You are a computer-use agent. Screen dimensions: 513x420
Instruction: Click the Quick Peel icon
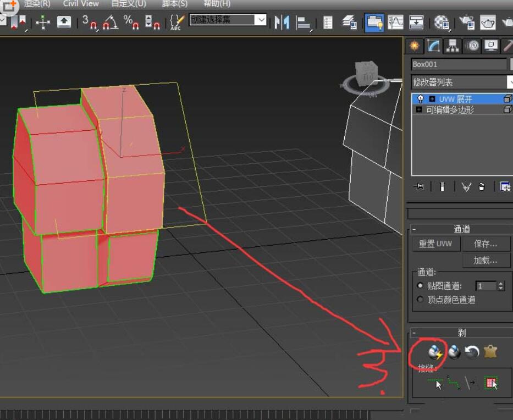pyautogui.click(x=435, y=352)
